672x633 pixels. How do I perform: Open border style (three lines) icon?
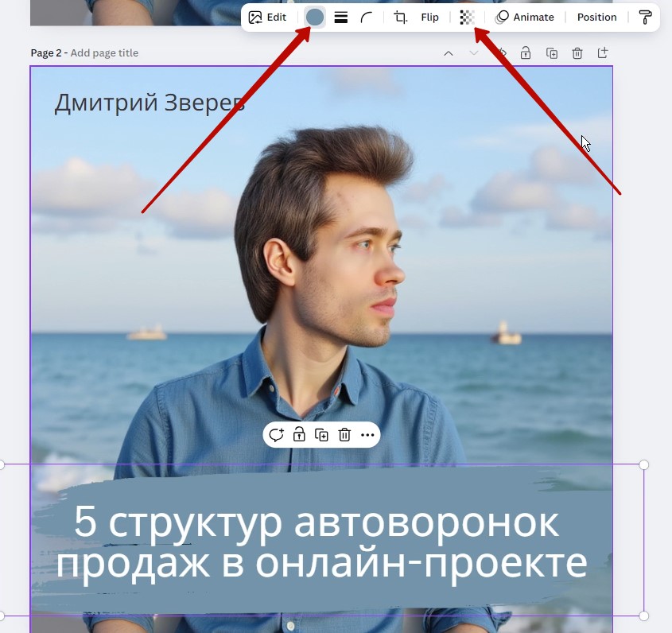click(x=340, y=17)
